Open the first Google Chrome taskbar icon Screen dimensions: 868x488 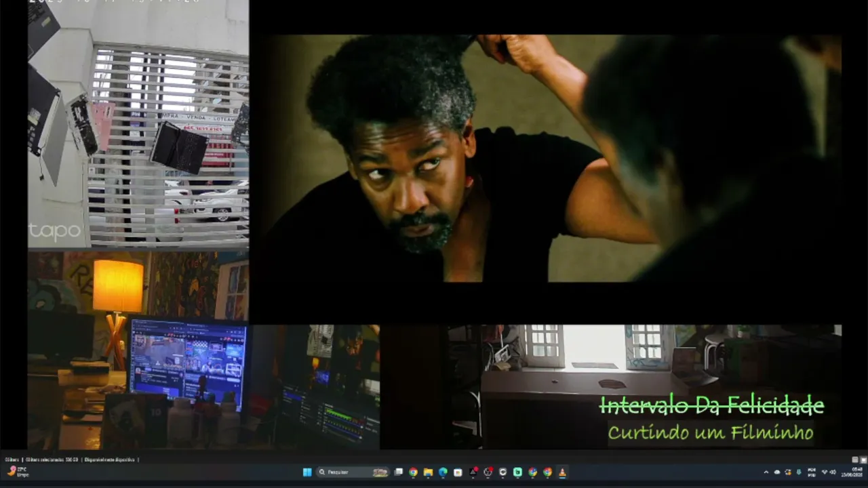pos(413,472)
